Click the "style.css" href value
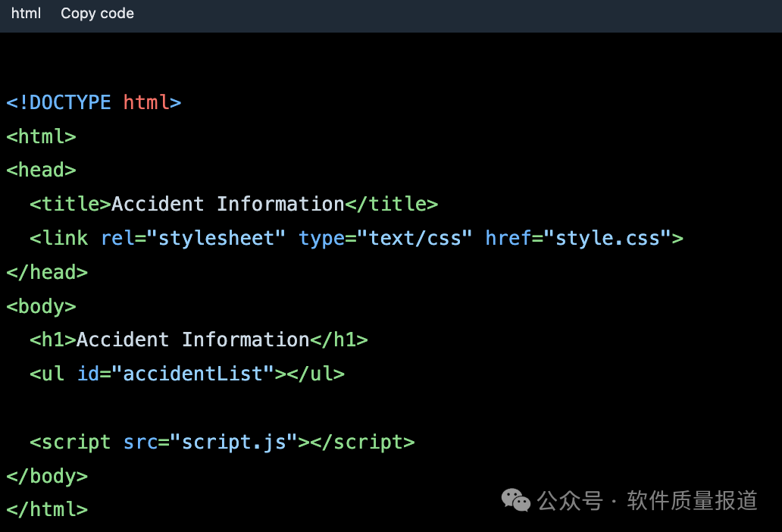Screen dimensions: 782x532 613,238
